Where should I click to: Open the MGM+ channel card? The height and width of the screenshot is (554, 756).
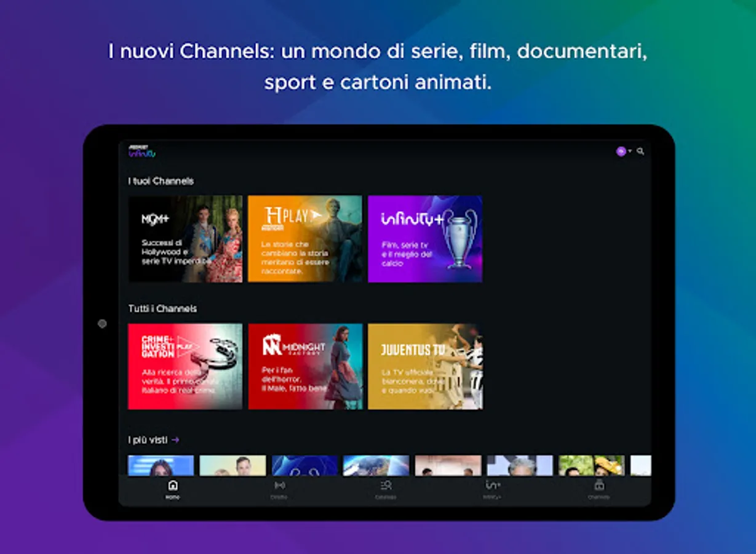pos(185,239)
